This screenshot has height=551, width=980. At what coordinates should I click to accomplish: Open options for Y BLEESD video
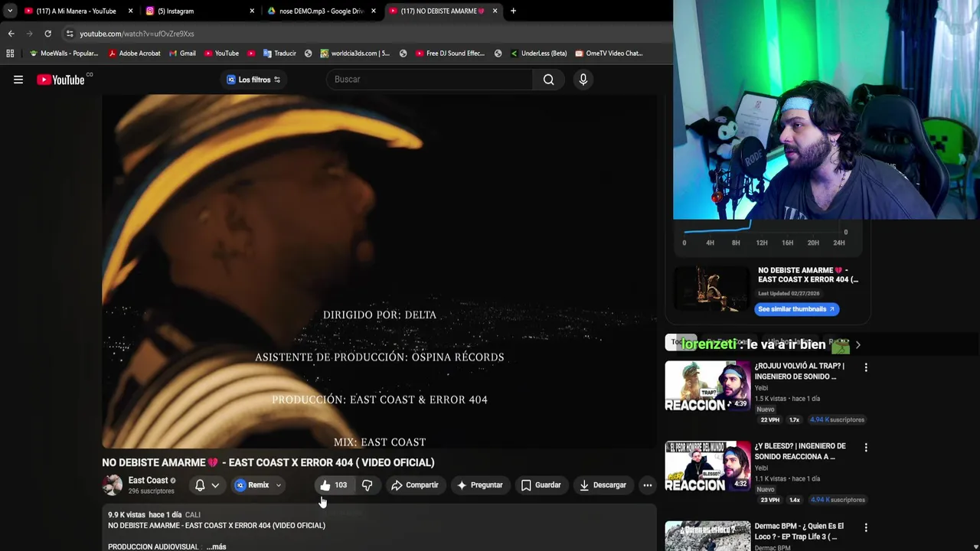coord(866,448)
